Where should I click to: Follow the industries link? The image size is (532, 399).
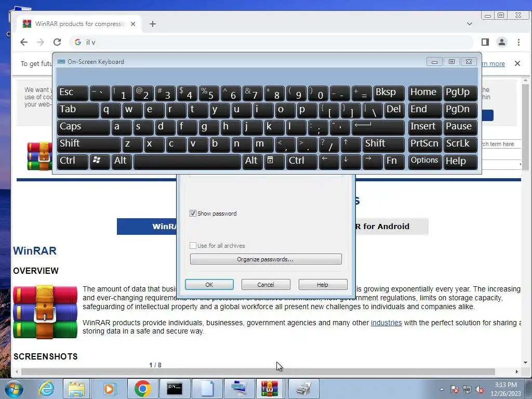pyautogui.click(x=386, y=323)
